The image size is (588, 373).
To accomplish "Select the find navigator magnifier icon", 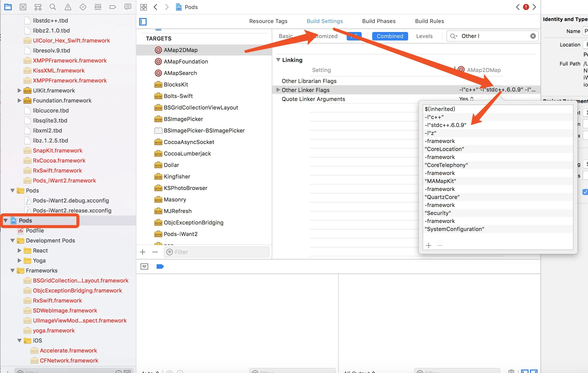I will [x=53, y=7].
